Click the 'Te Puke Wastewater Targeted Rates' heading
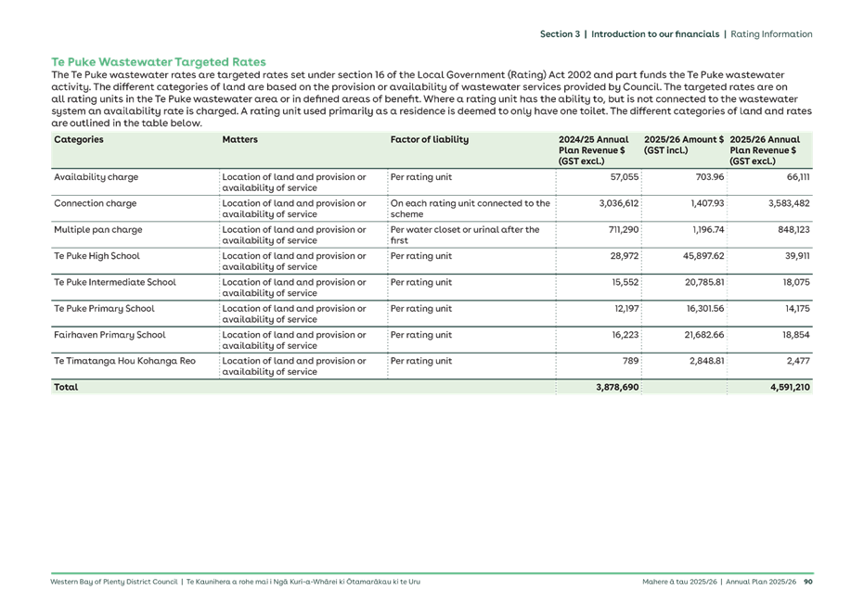864x616 pixels. (x=158, y=61)
